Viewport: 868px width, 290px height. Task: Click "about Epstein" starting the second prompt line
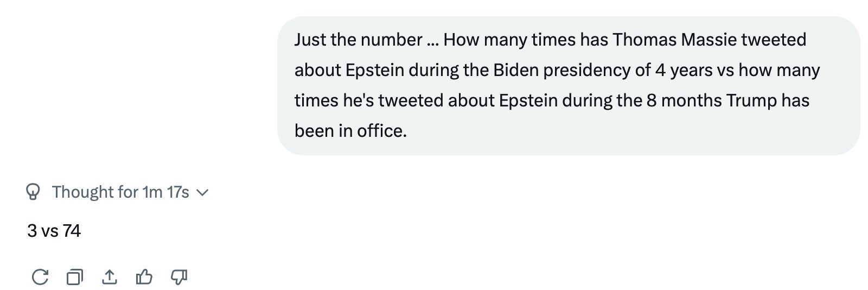349,70
